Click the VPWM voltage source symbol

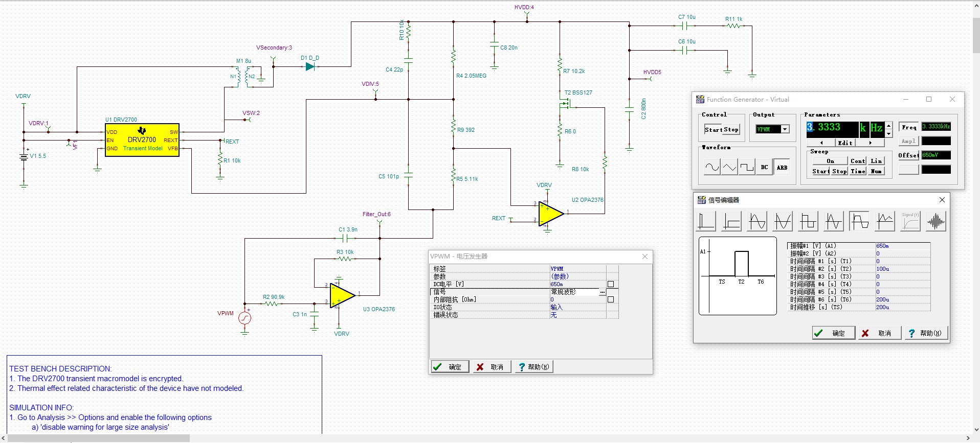(x=245, y=318)
